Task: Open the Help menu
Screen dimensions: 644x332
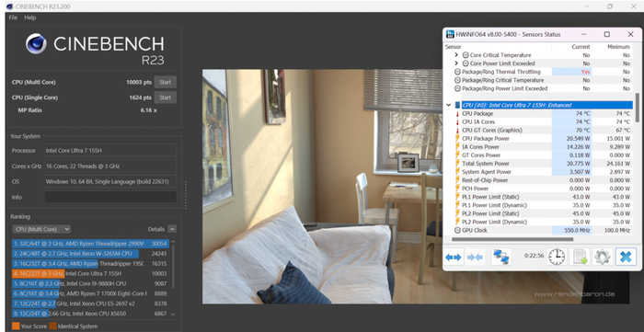Action: [x=30, y=17]
